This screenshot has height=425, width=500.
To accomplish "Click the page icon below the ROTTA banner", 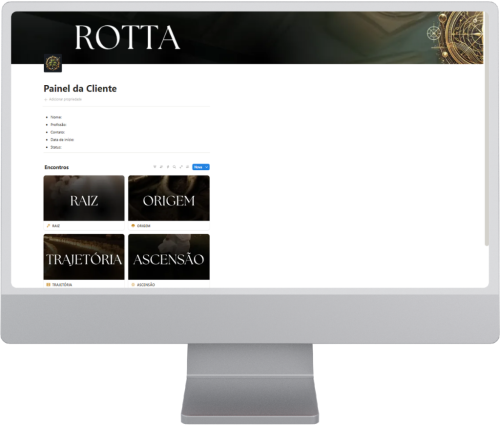I will click(53, 63).
